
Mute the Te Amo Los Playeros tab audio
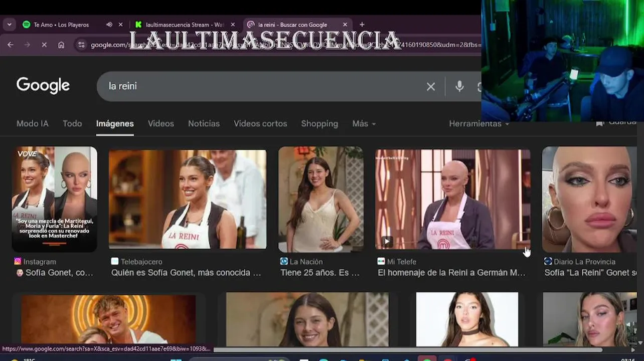click(x=109, y=25)
